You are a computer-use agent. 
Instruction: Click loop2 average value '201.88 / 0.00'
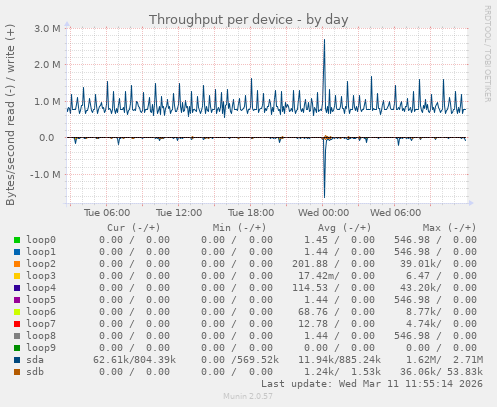point(333,264)
